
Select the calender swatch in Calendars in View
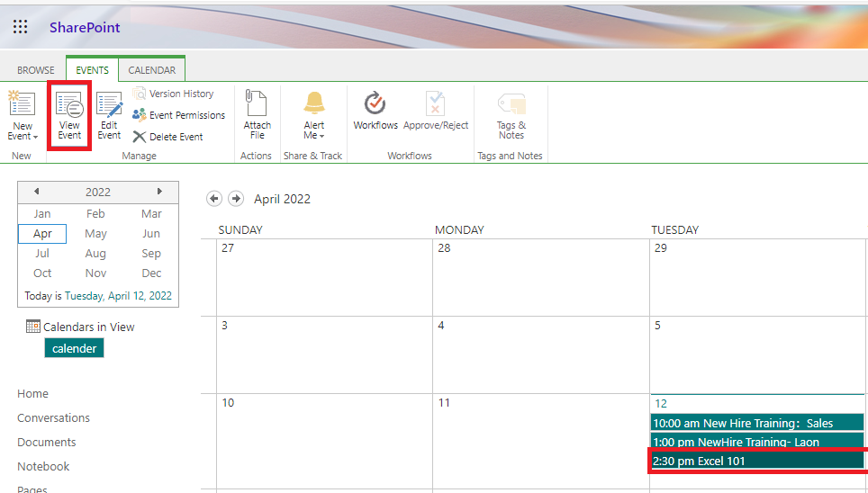(74, 348)
